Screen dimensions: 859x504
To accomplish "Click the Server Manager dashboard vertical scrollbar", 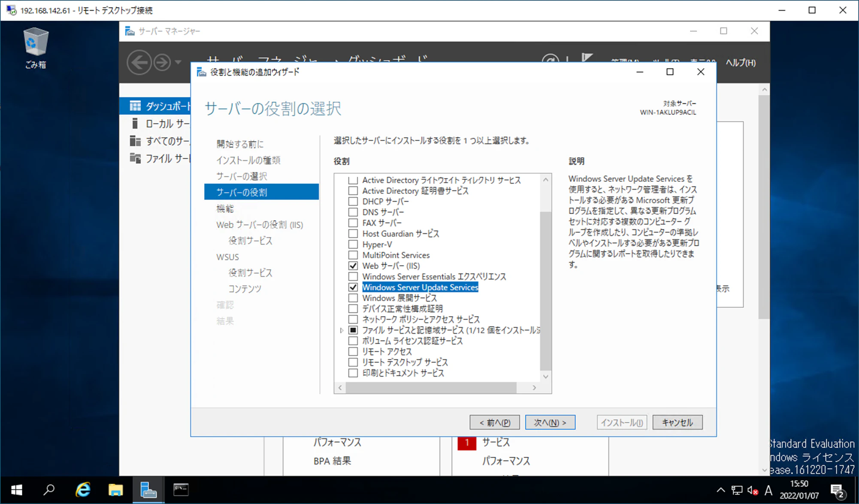I will pos(764,207).
